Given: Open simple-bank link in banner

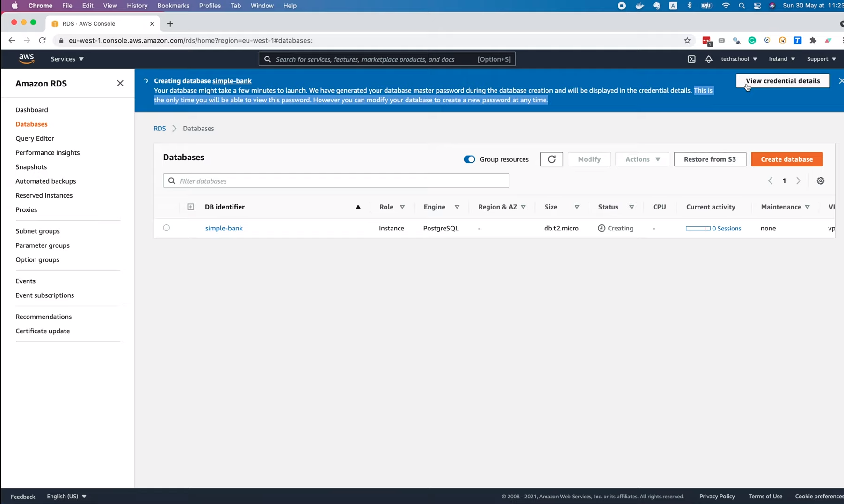Looking at the screenshot, I should (x=232, y=81).
